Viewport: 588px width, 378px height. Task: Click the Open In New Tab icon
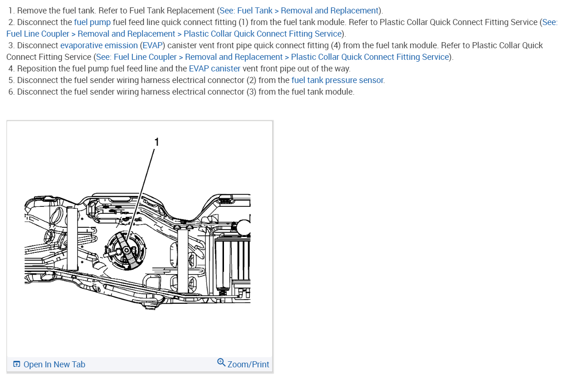17,365
